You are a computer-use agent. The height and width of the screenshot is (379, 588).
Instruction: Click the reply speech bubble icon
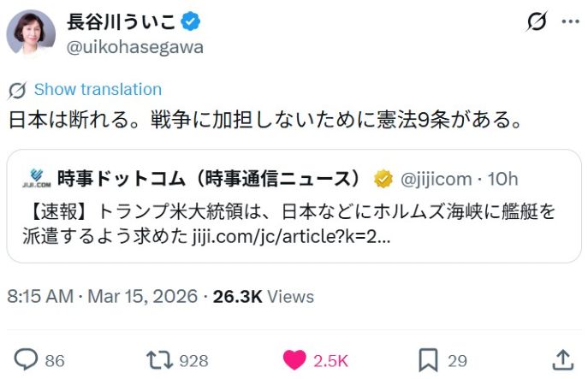tap(27, 360)
